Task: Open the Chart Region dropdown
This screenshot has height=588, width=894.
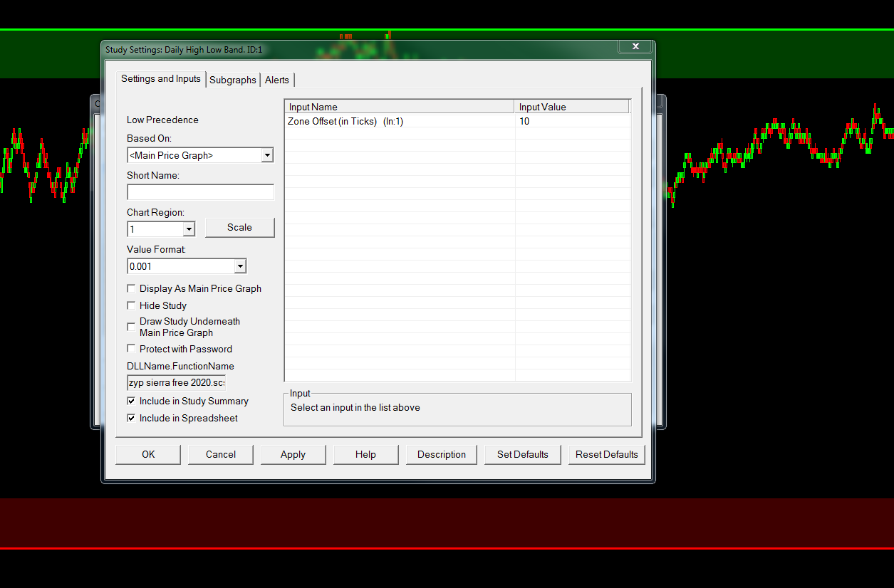Action: [x=161, y=229]
